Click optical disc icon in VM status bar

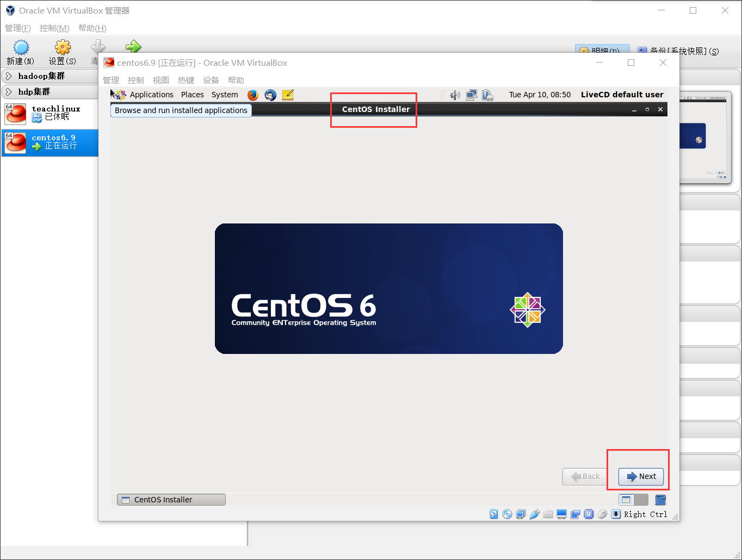tap(507, 514)
